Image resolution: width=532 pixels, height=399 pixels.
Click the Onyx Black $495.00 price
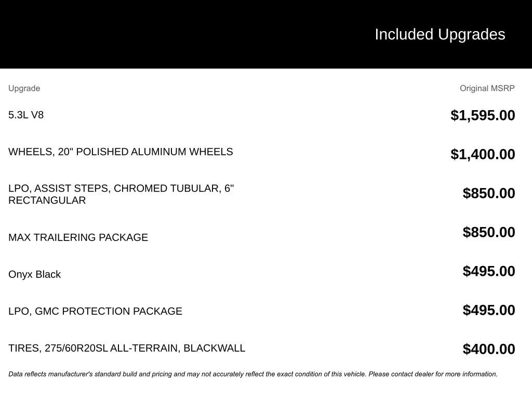[488, 271]
